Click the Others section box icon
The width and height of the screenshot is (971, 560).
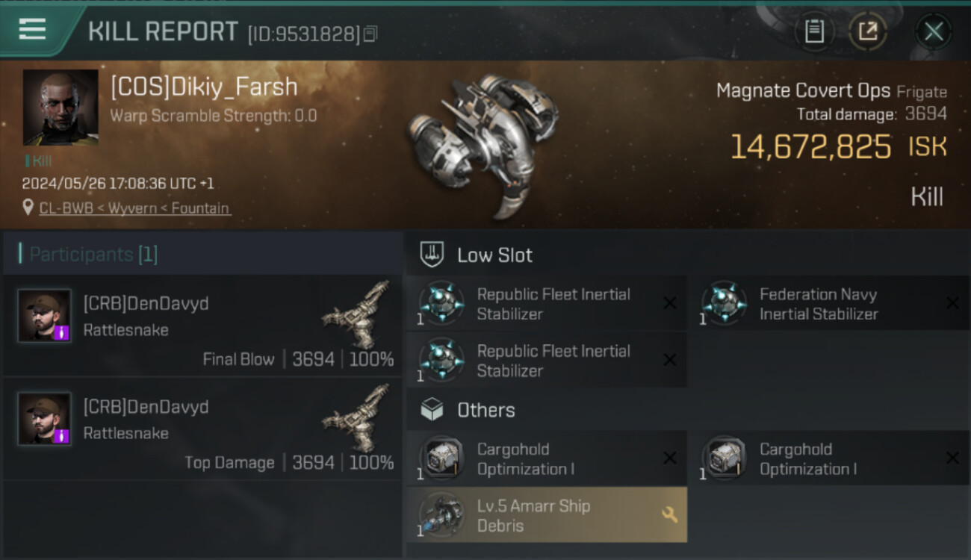(432, 409)
